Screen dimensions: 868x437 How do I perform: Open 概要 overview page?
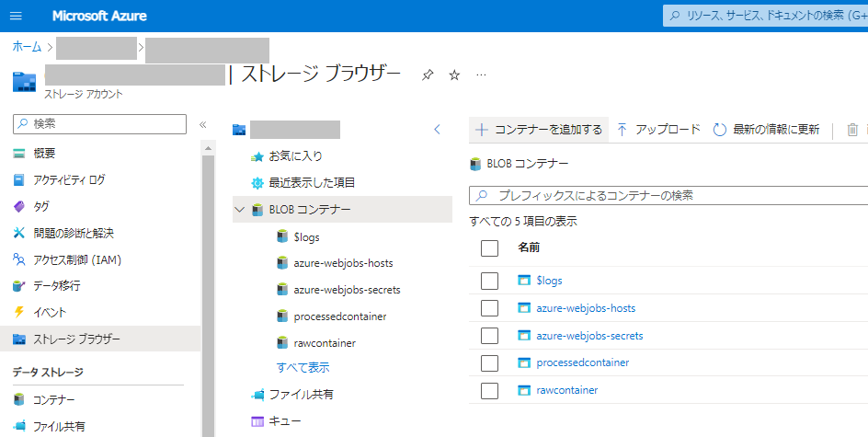pyautogui.click(x=44, y=153)
